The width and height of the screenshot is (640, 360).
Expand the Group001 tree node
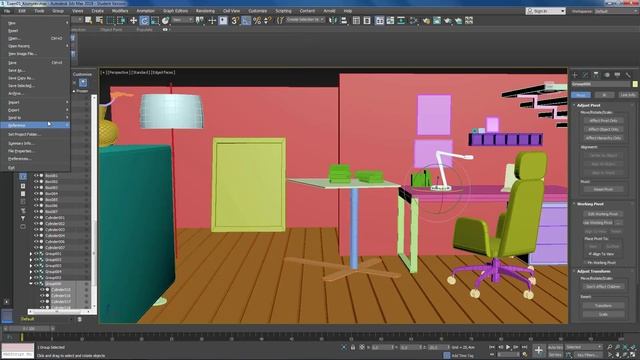coord(31,253)
